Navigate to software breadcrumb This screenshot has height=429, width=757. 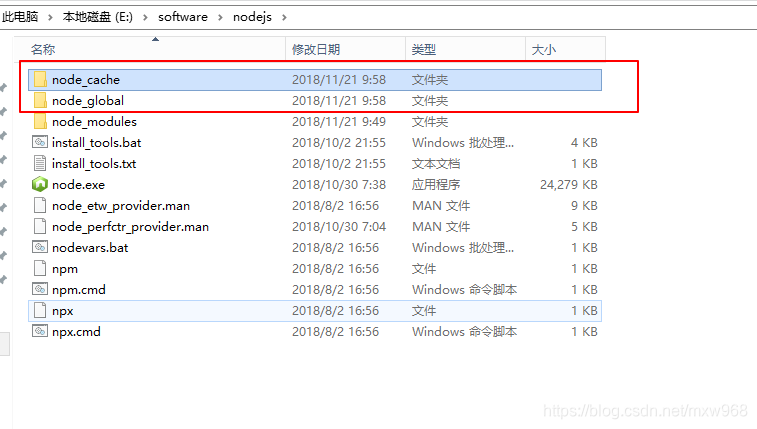pyautogui.click(x=183, y=17)
